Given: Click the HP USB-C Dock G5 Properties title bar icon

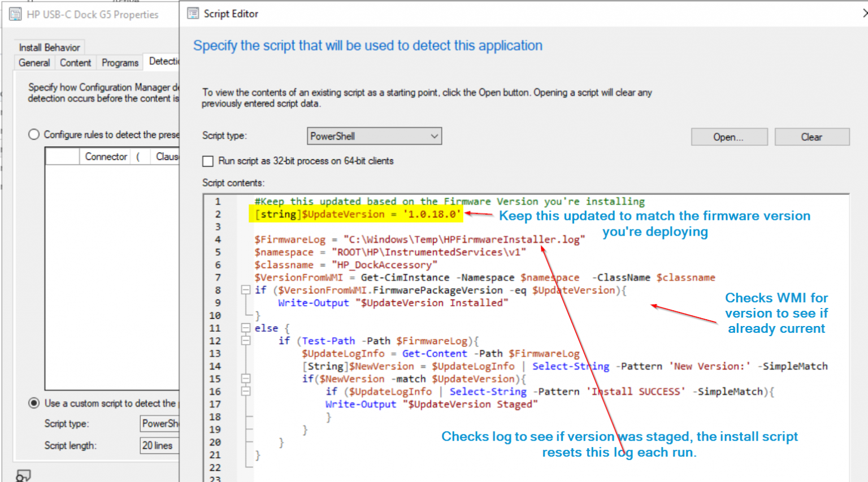Looking at the screenshot, I should [x=14, y=14].
